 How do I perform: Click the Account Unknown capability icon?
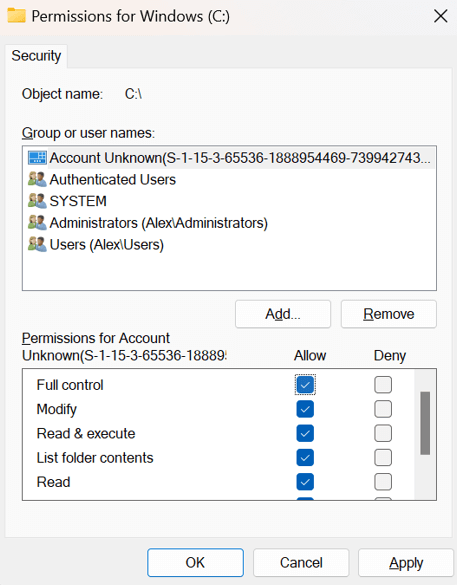(x=37, y=158)
